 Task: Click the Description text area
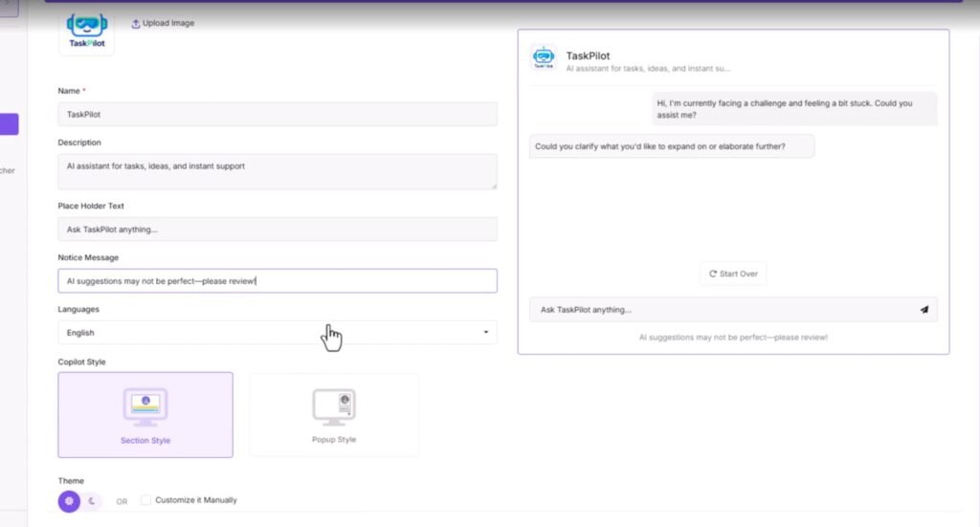277,171
